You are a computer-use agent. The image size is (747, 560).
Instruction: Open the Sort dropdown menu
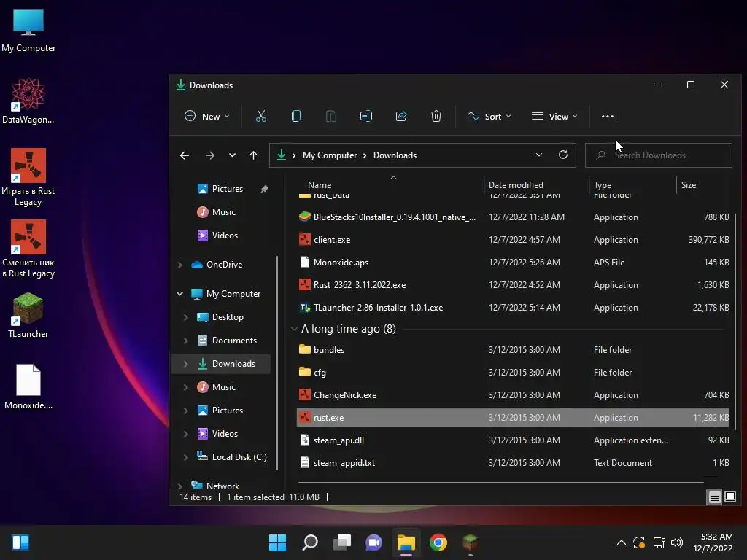(489, 116)
